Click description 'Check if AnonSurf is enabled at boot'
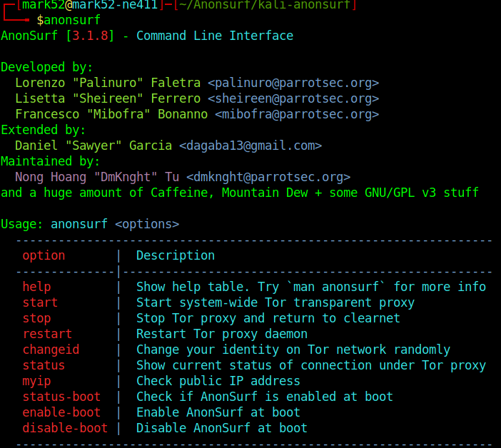 [x=265, y=397]
